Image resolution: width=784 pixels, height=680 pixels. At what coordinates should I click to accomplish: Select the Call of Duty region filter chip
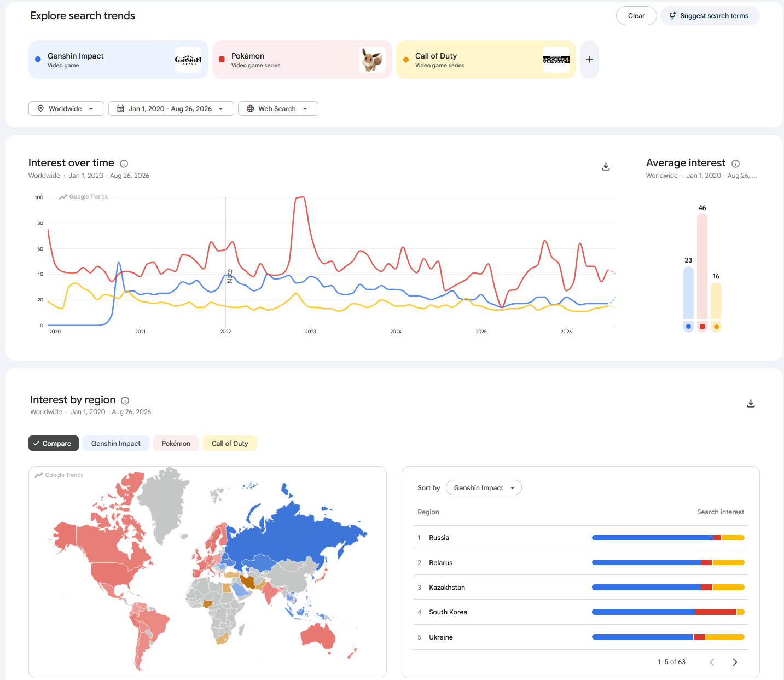click(230, 443)
